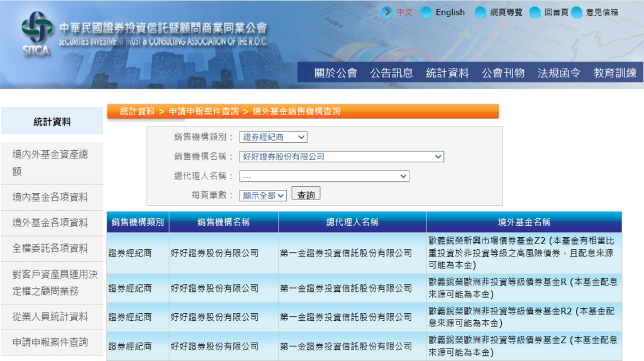
Task: Select 申請申報案件查詢 in sidebar
Action: point(52,343)
